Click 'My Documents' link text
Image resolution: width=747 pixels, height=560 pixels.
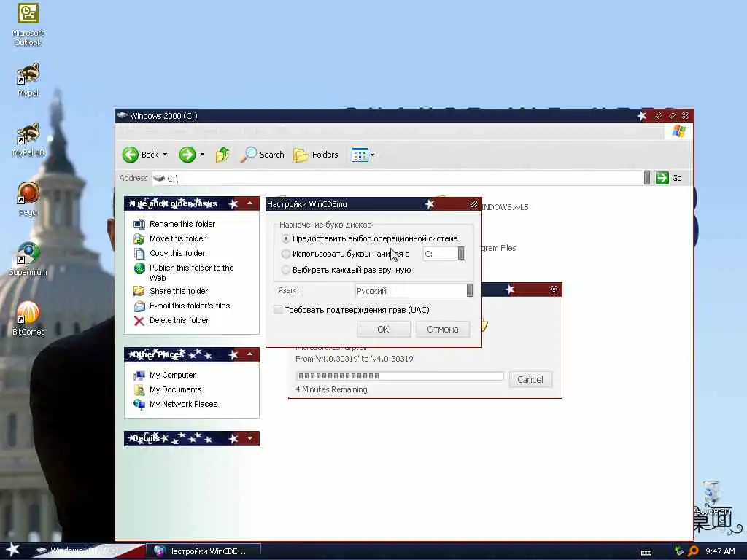[x=175, y=390]
